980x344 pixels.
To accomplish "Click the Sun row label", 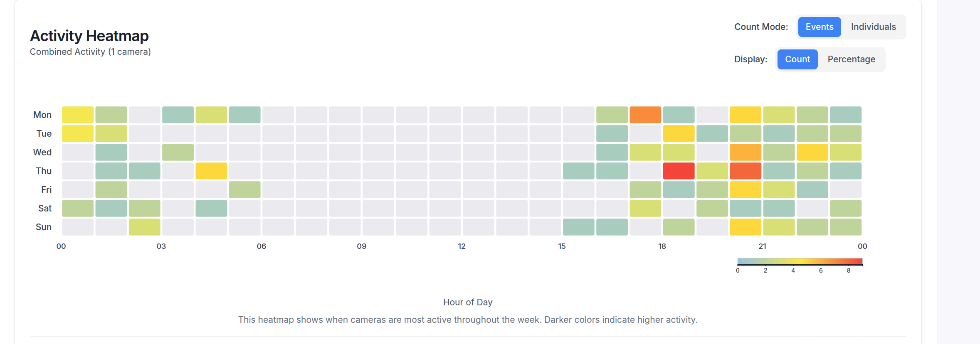I will [x=43, y=227].
